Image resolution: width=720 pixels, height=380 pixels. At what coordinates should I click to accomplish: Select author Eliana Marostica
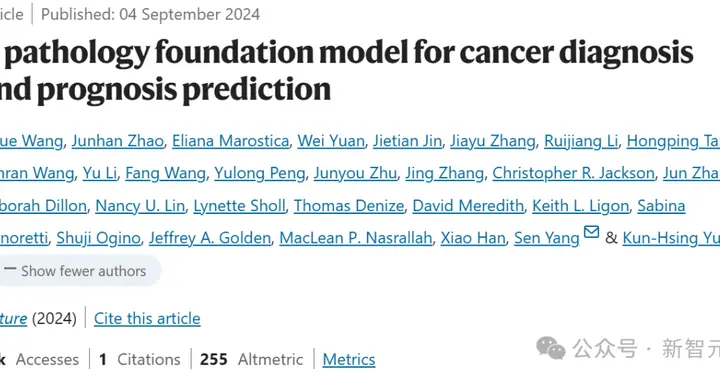[231, 141]
